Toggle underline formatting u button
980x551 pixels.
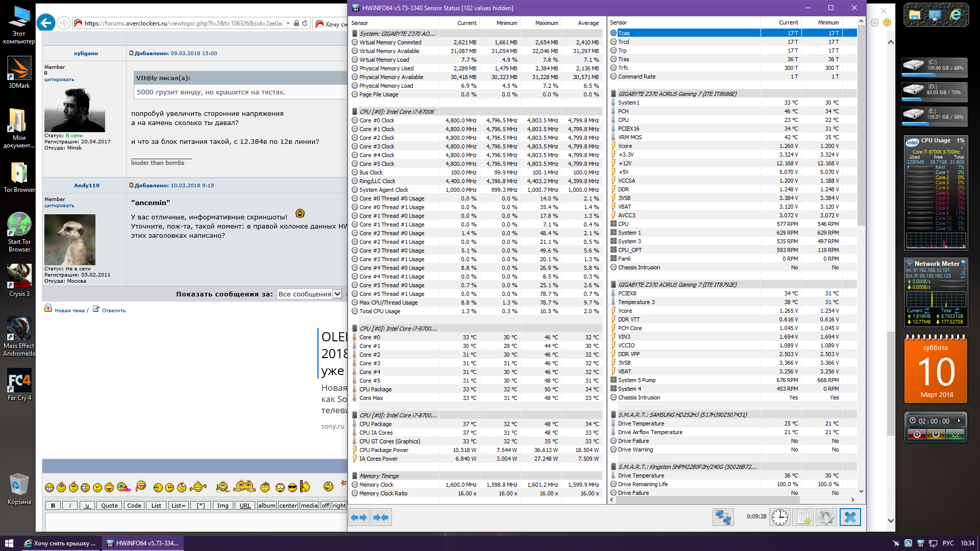[87, 506]
